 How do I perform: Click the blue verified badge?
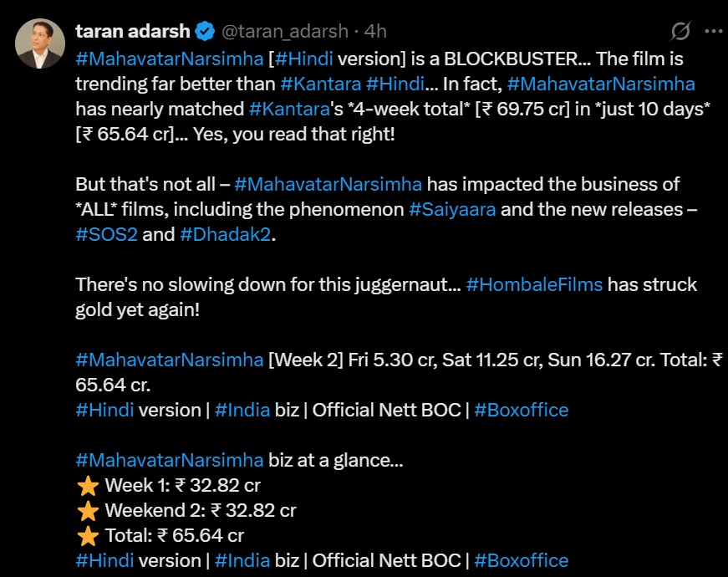(x=205, y=32)
